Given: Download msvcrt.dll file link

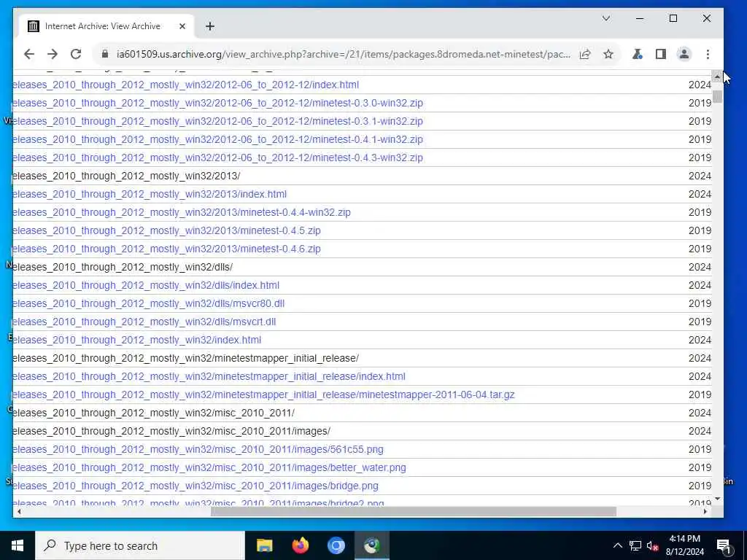Looking at the screenshot, I should click(x=144, y=322).
